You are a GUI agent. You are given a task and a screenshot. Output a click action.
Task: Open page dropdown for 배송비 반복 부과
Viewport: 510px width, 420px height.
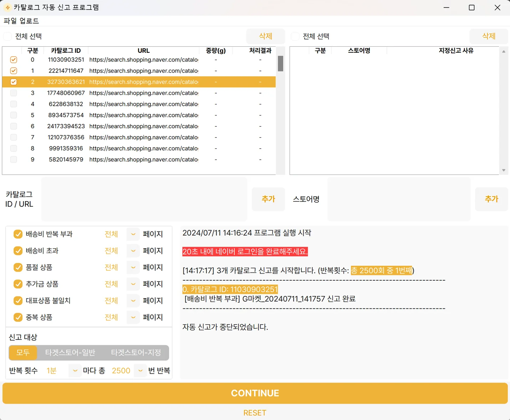click(x=133, y=234)
